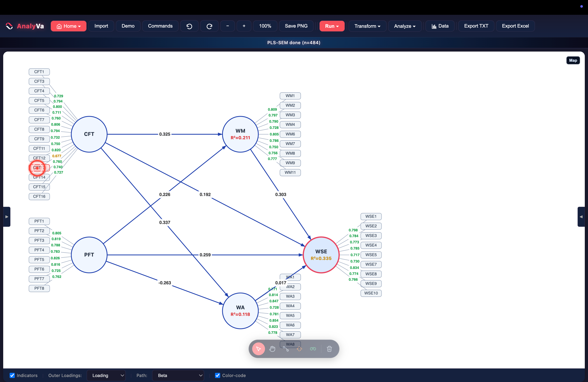This screenshot has height=382, width=588.
Task: Select the WSE10 indicator box
Action: pyautogui.click(x=371, y=293)
